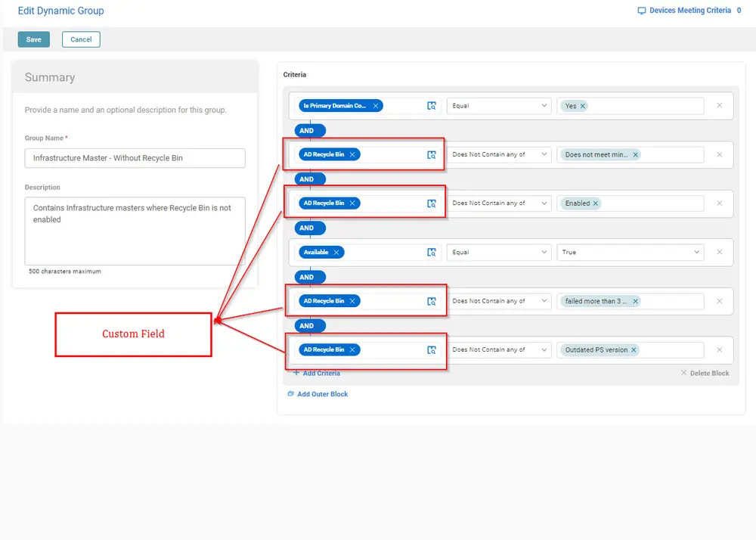The image size is (756, 540).
Task: Open field browser in 'failed more than 3' row
Action: click(x=432, y=301)
